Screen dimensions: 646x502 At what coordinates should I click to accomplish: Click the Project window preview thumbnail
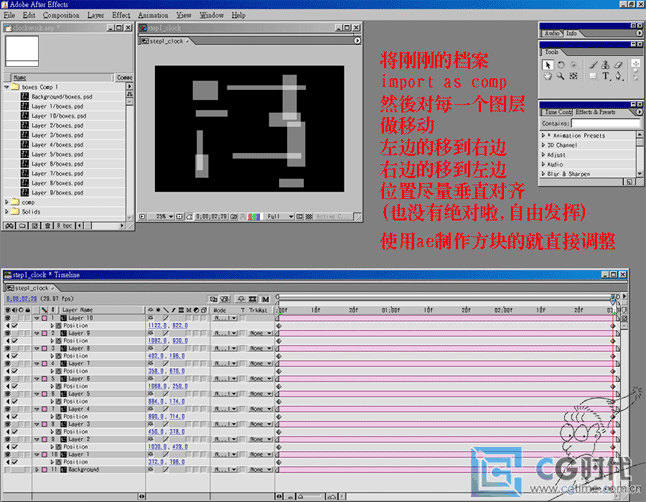[22, 51]
